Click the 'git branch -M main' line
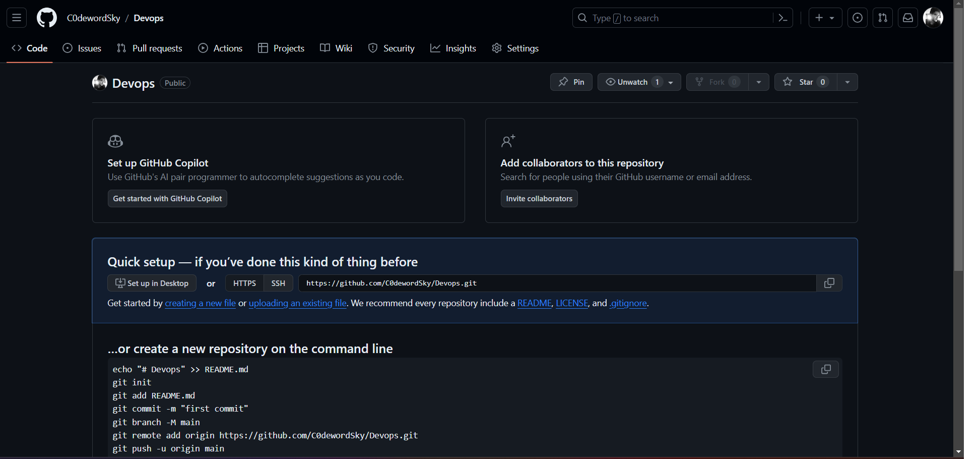The height and width of the screenshot is (459, 980). [x=156, y=422]
